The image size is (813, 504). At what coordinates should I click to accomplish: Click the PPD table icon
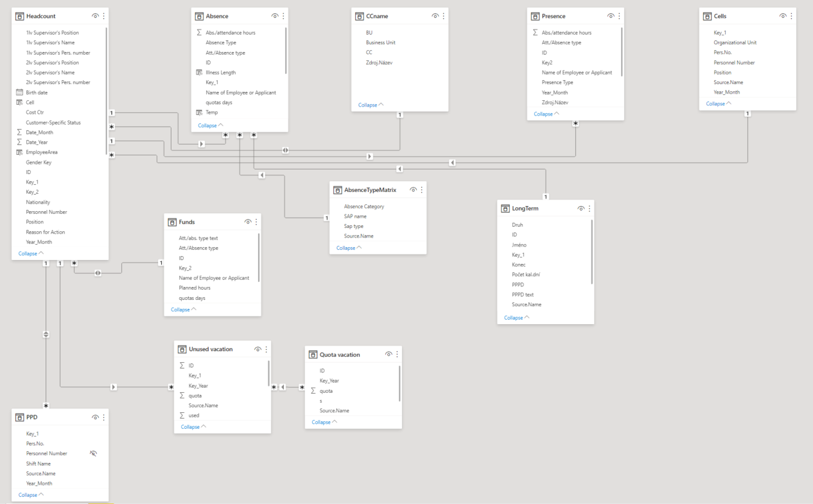point(20,417)
